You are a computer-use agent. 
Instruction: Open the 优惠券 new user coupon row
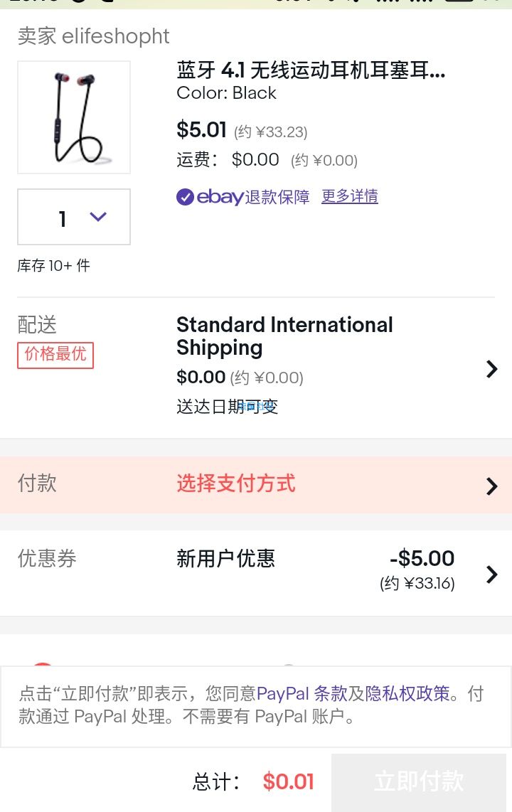256,573
